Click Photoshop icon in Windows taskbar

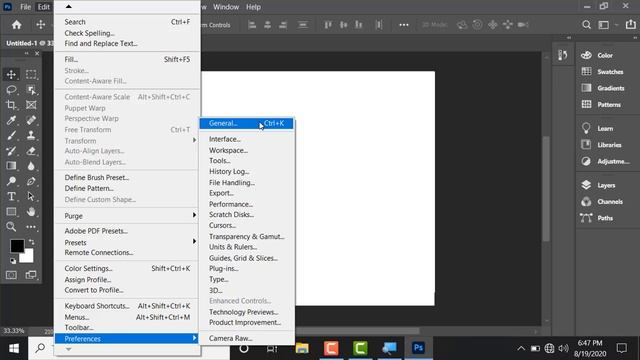pyautogui.click(x=418, y=348)
